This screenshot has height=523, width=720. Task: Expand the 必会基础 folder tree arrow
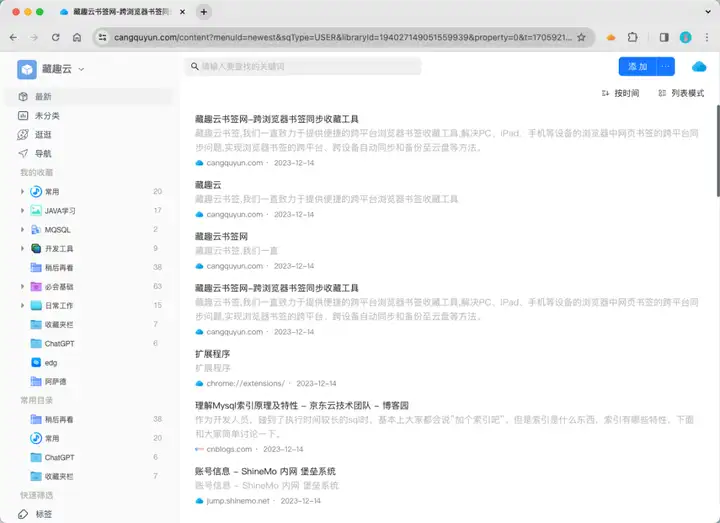point(22,287)
